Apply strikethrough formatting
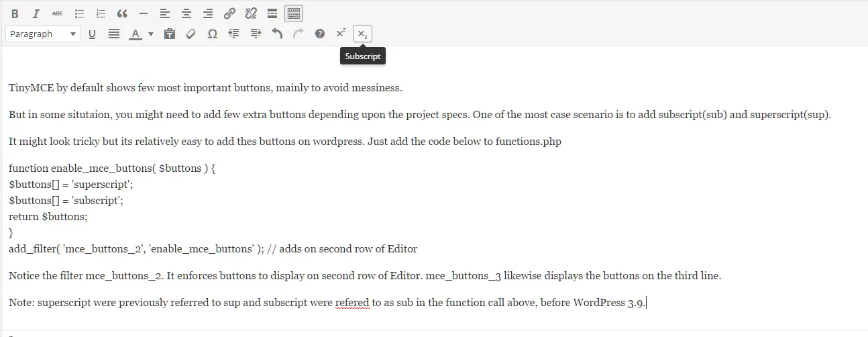Viewport: 868px width, 337px height. 58,13
